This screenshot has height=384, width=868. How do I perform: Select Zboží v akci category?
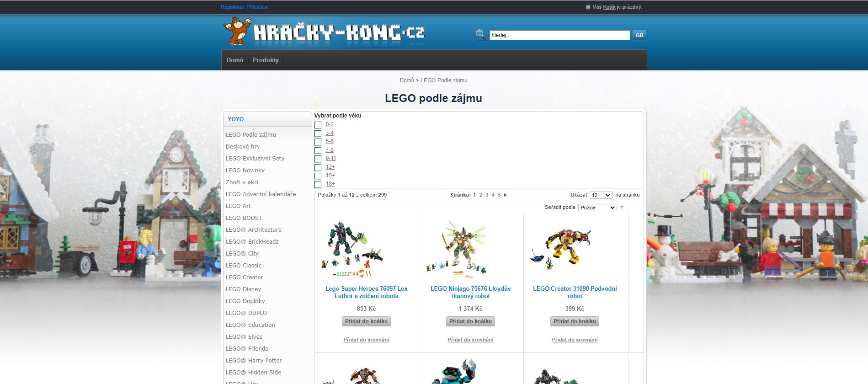tap(242, 182)
